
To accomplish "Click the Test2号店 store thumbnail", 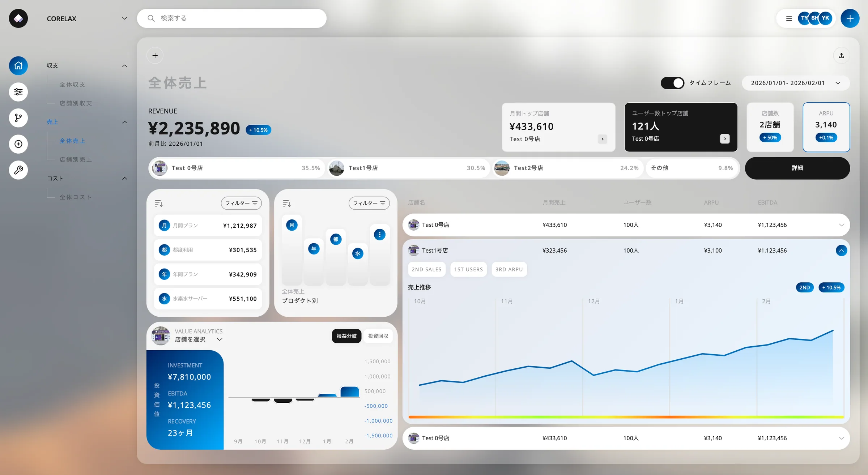I will coord(502,168).
